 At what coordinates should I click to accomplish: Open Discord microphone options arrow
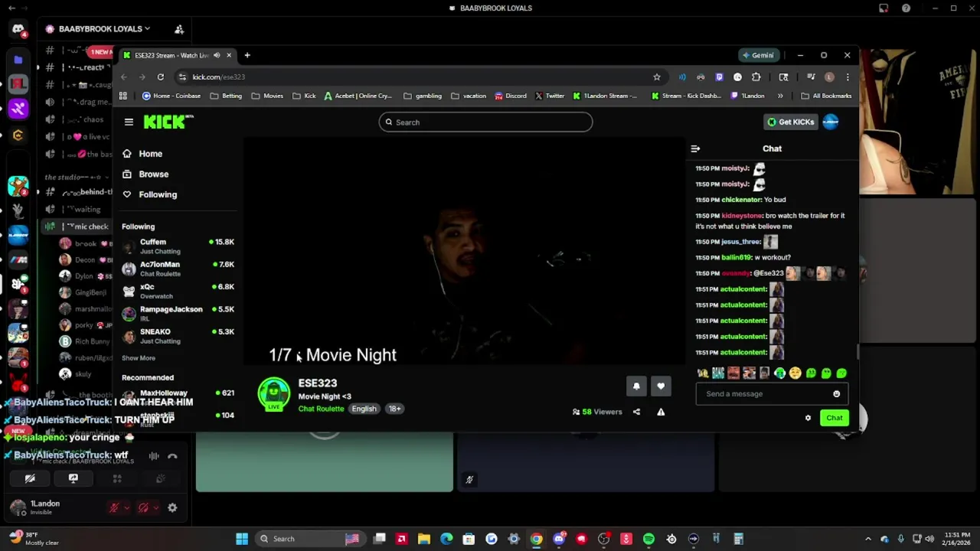126,507
